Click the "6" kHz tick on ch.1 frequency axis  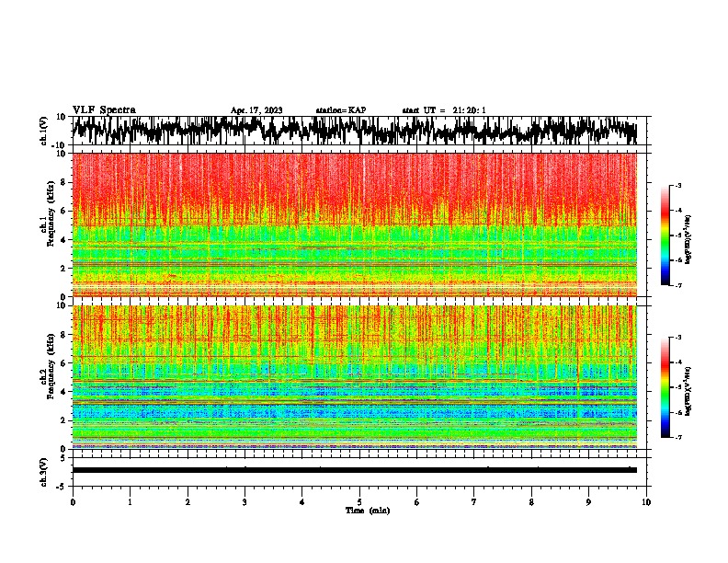(x=63, y=211)
